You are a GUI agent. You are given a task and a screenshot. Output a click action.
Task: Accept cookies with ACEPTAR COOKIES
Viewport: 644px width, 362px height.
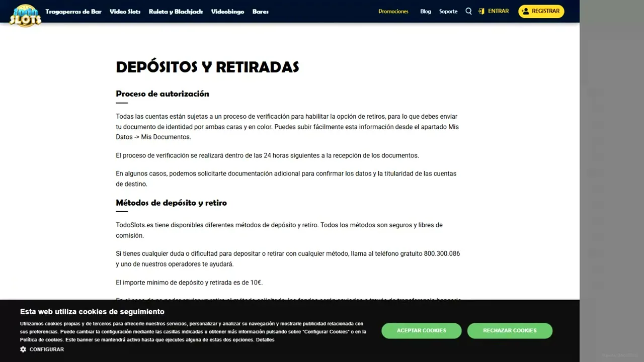click(422, 330)
